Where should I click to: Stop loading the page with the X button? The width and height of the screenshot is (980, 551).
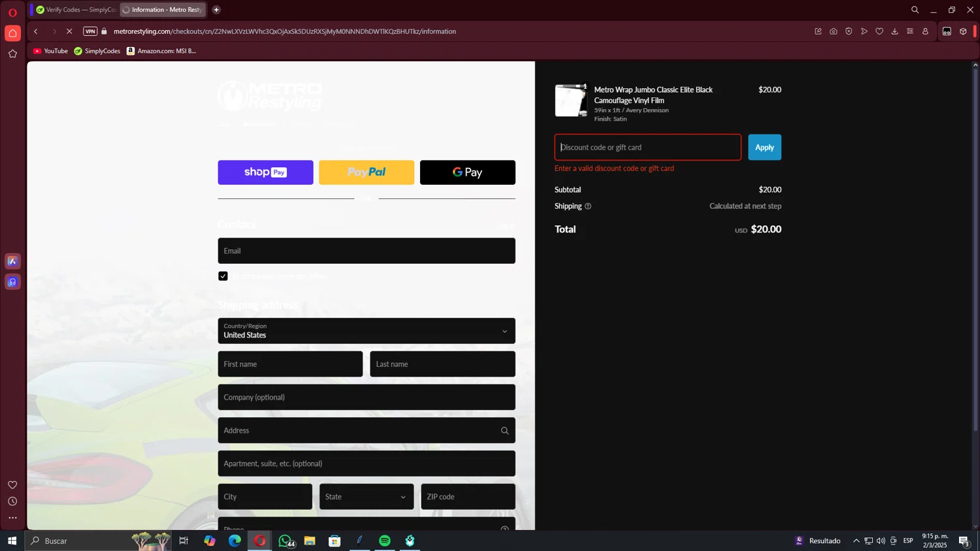click(x=69, y=31)
